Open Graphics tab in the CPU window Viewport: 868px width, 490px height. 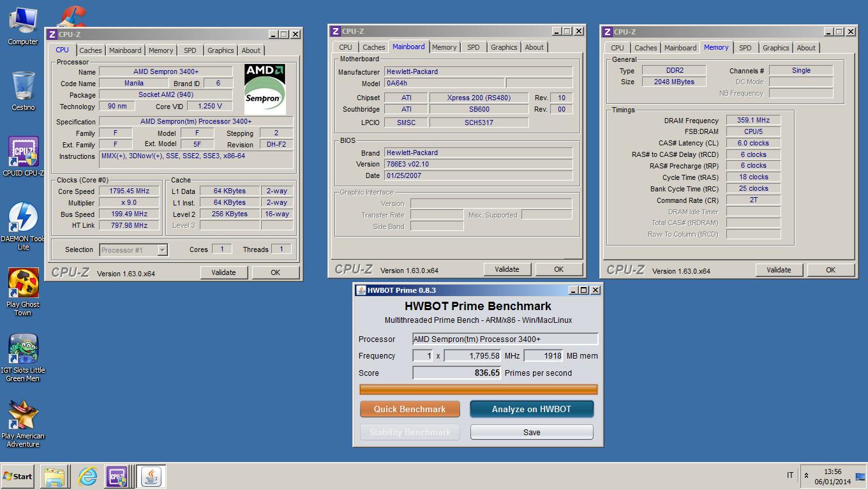point(221,50)
